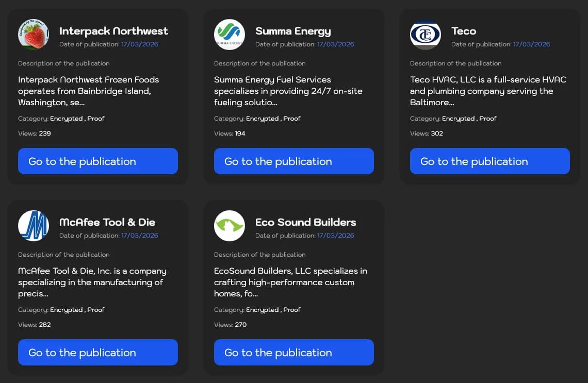Open the McAfee Tool & Die publication
The image size is (588, 383).
[x=98, y=353]
